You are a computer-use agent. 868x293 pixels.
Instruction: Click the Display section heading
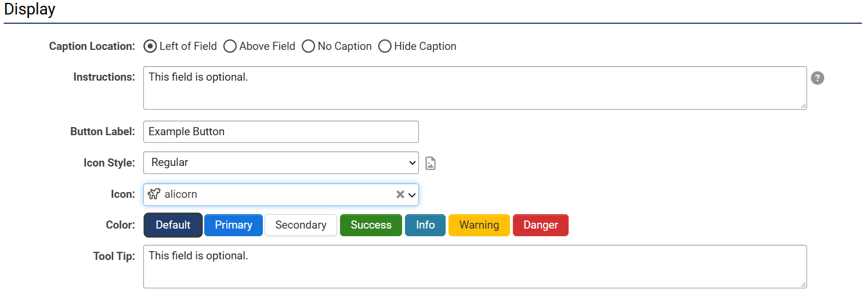click(30, 10)
